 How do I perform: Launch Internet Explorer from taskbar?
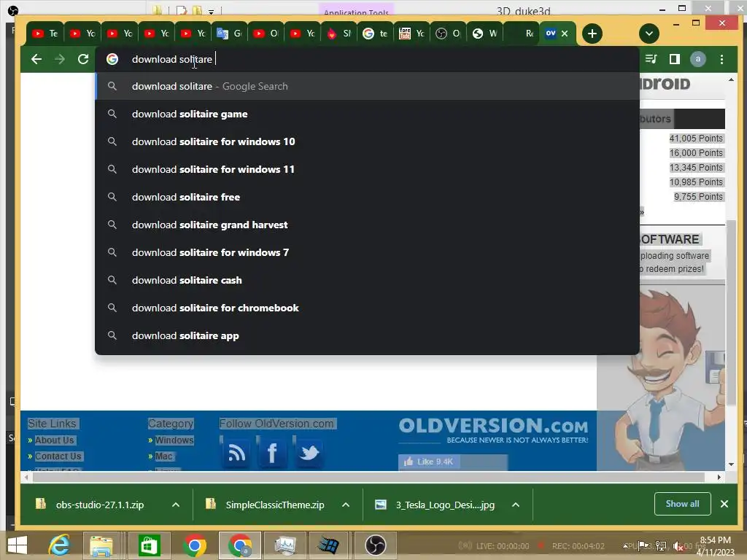pos(60,545)
